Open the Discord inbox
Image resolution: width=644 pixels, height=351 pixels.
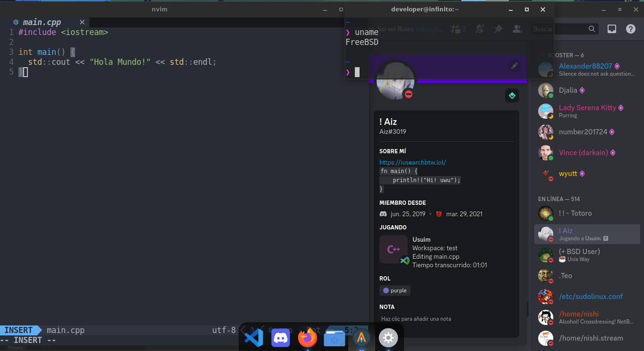[611, 29]
